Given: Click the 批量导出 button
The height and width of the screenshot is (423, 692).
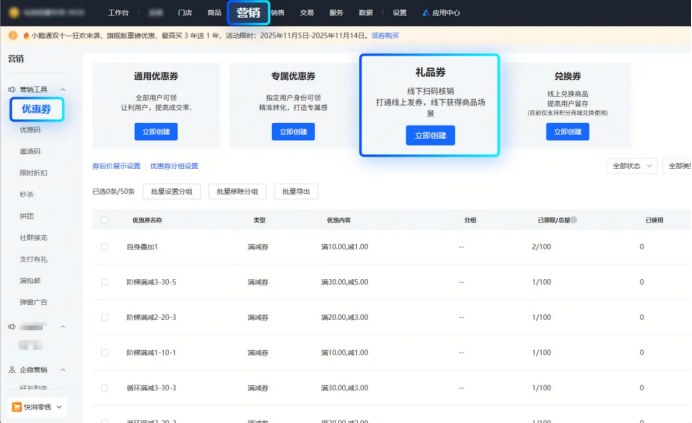Looking at the screenshot, I should [x=296, y=191].
